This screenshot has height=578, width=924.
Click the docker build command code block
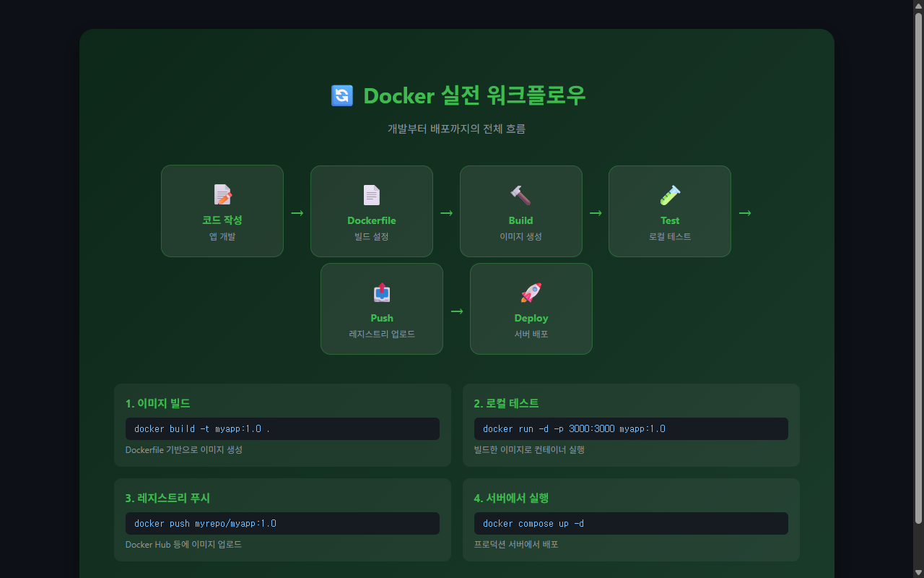pos(282,428)
